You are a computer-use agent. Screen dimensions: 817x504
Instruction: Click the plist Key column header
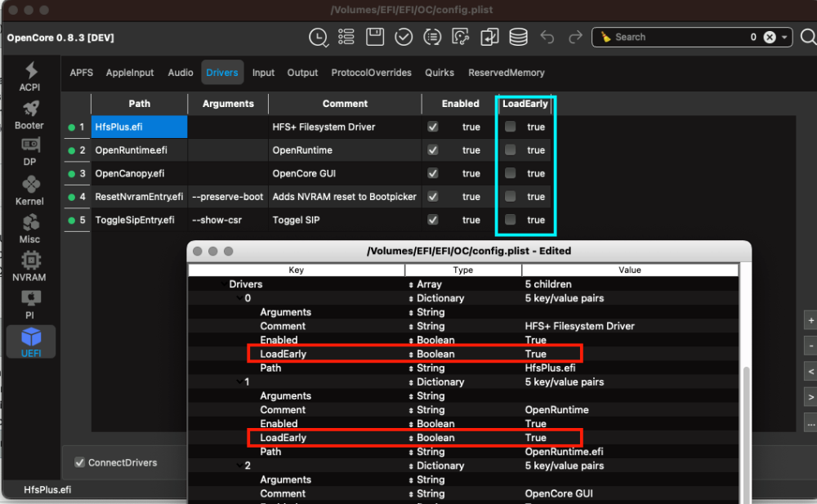[296, 270]
